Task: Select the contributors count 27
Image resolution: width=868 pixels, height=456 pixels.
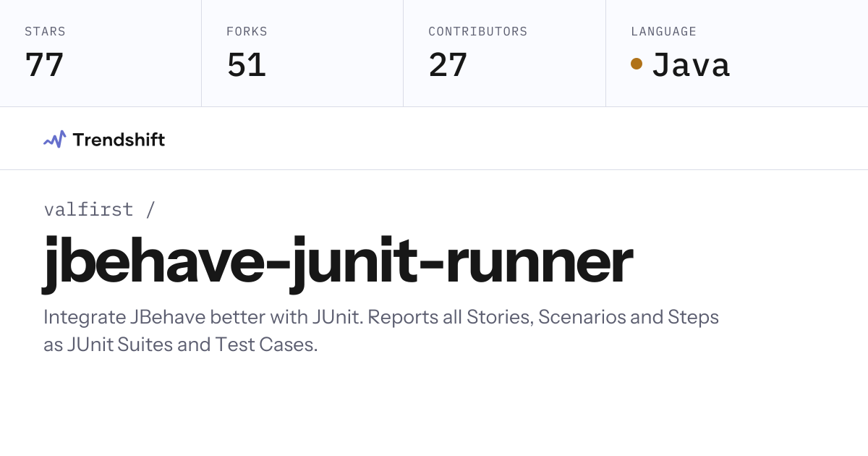Action: 448,65
